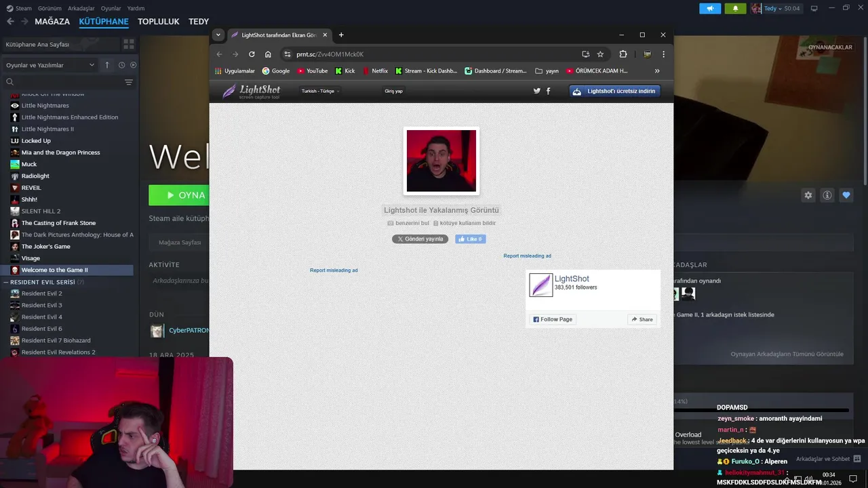Open library advanced filter icon

(129, 82)
